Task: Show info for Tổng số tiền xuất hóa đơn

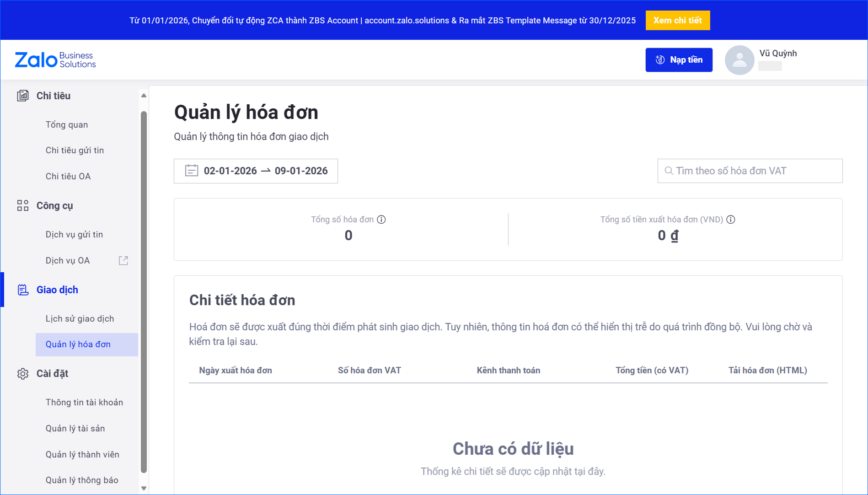Action: tap(731, 220)
